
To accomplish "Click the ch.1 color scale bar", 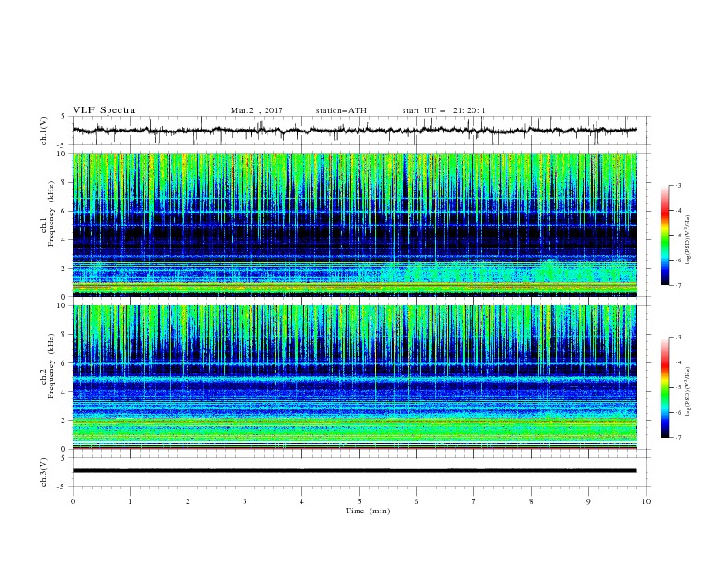I will pos(665,236).
